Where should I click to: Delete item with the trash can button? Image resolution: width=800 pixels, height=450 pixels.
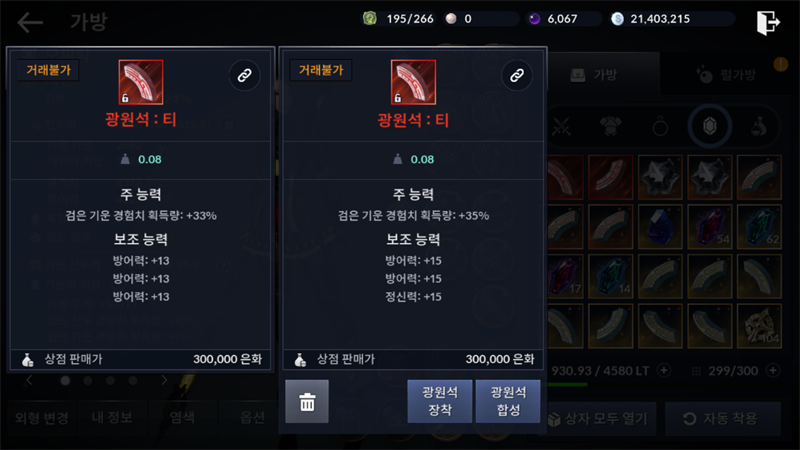pyautogui.click(x=307, y=402)
